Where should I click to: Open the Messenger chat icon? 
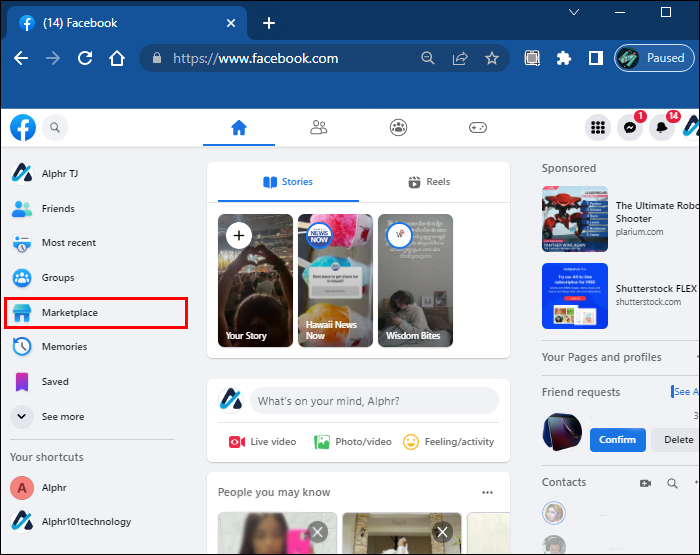(630, 128)
